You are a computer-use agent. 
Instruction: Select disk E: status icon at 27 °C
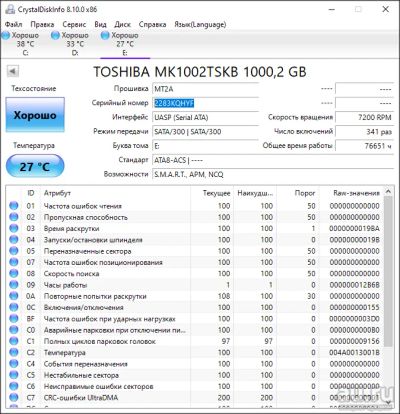pos(105,35)
